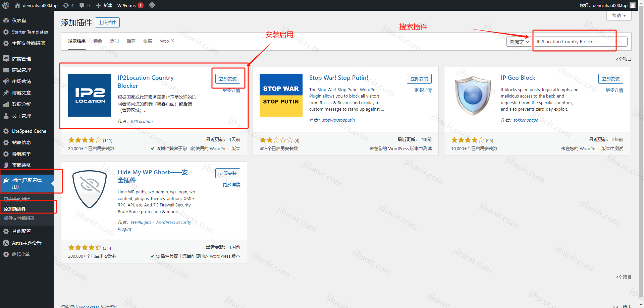
Task: Open the comments bubble in admin bar
Action: pyautogui.click(x=85, y=5)
